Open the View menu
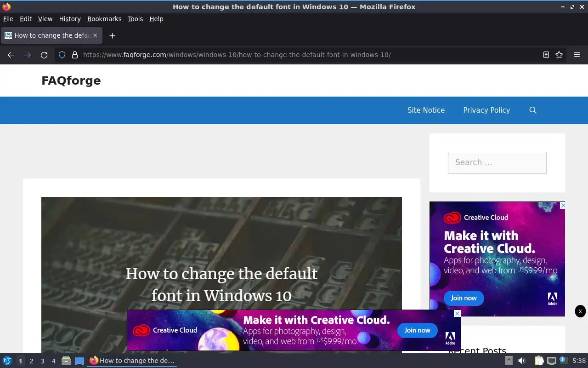This screenshot has width=588, height=368. 45,19
